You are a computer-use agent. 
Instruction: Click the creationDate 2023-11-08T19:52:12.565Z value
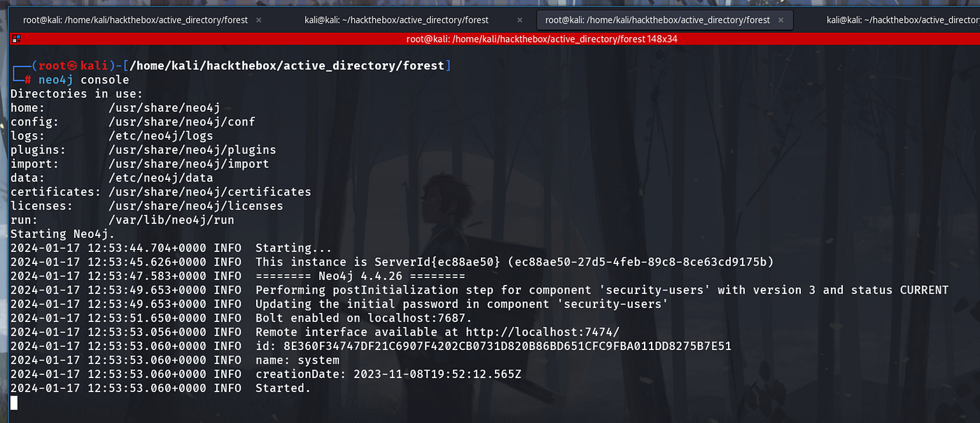pyautogui.click(x=437, y=374)
